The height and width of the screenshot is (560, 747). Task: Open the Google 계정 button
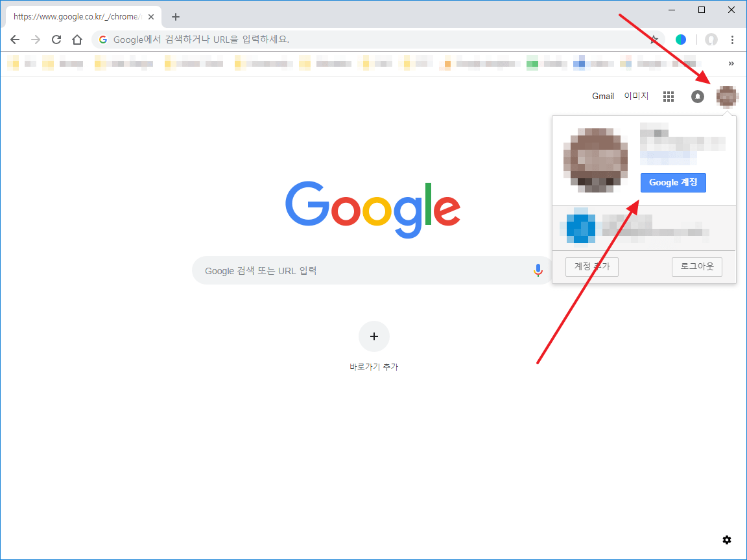coord(673,183)
